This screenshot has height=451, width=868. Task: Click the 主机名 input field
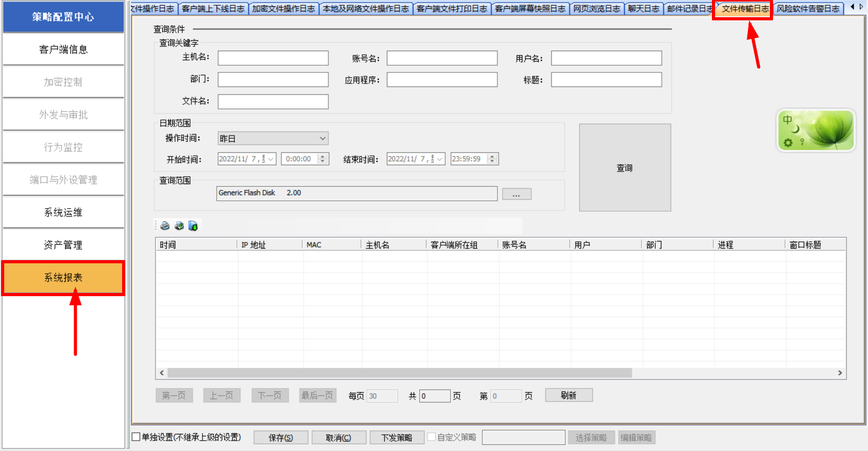(273, 58)
